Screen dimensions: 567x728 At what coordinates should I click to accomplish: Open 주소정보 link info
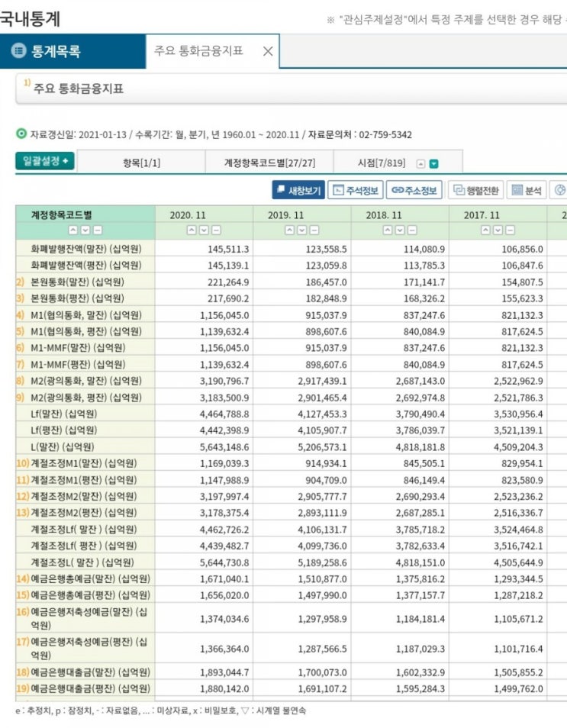click(414, 190)
